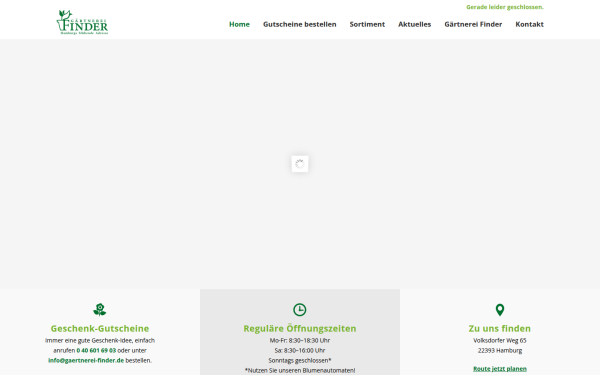Click the Reguläre Öffnungszeiten heading

(x=300, y=328)
